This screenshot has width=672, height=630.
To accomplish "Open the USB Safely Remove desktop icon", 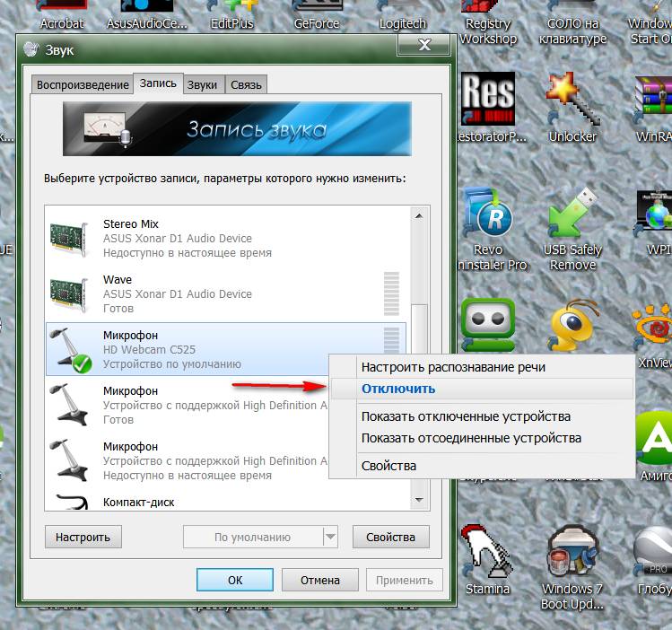I will point(572,213).
